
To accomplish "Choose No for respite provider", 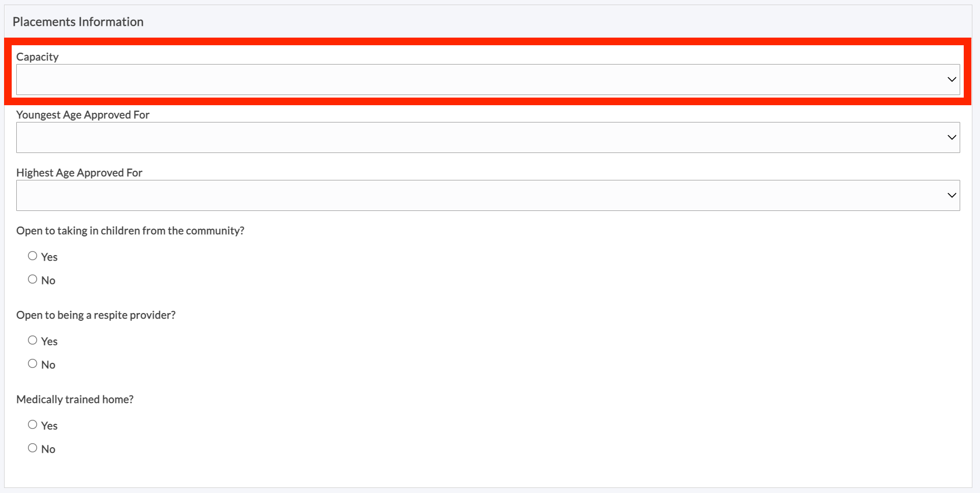I will pyautogui.click(x=33, y=364).
